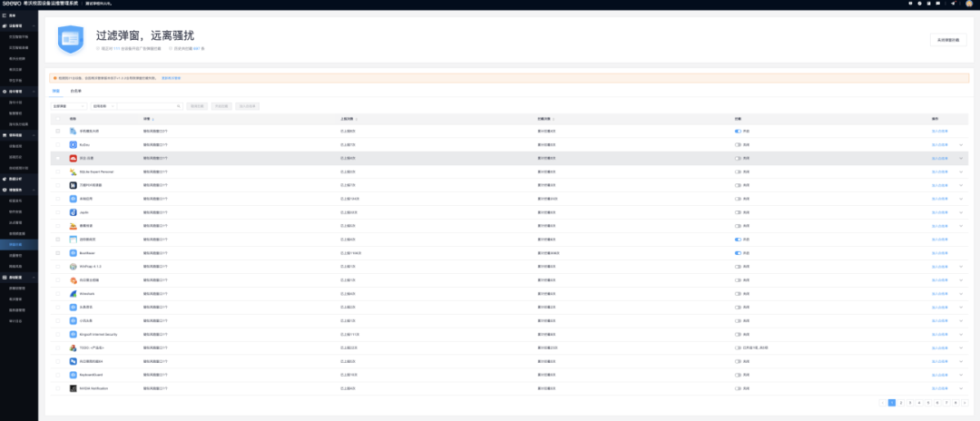Click the search magnifier icon
Screen dimensions: 980x421
point(179,106)
